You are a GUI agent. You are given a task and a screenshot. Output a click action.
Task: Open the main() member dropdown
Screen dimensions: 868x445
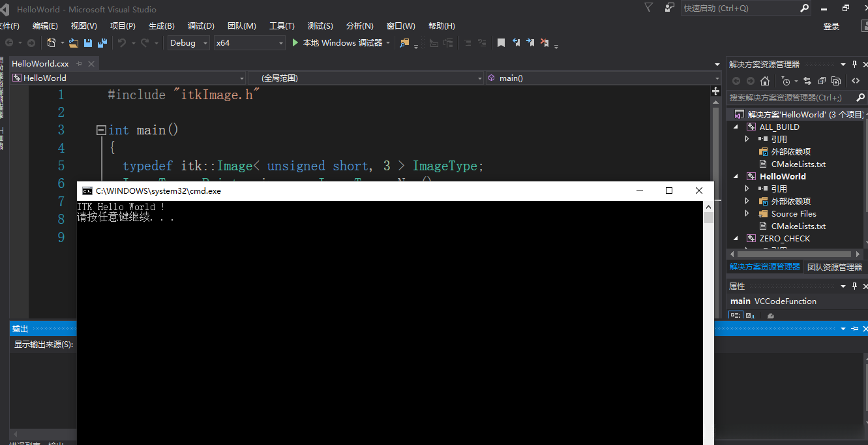coord(604,78)
